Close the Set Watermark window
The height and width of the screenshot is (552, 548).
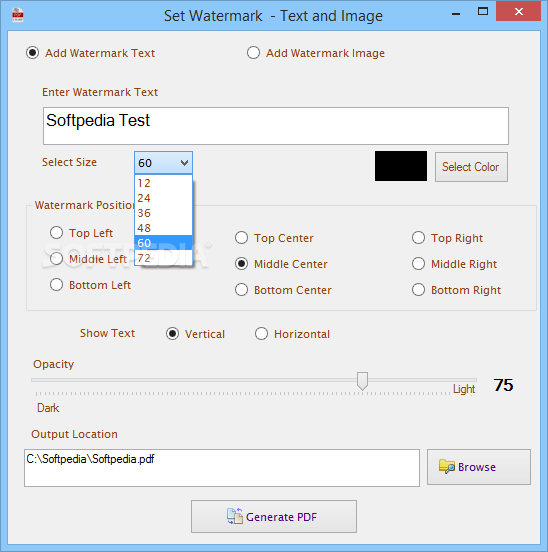(x=518, y=12)
